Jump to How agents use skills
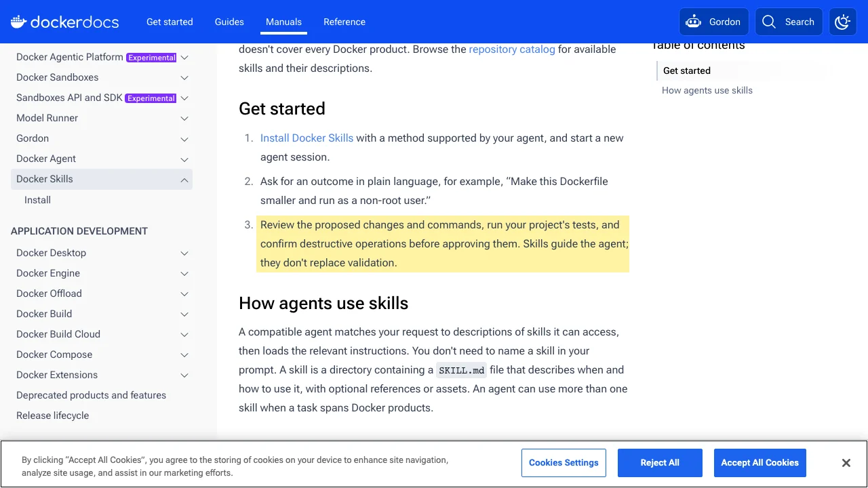The width and height of the screenshot is (868, 488). click(x=707, y=90)
